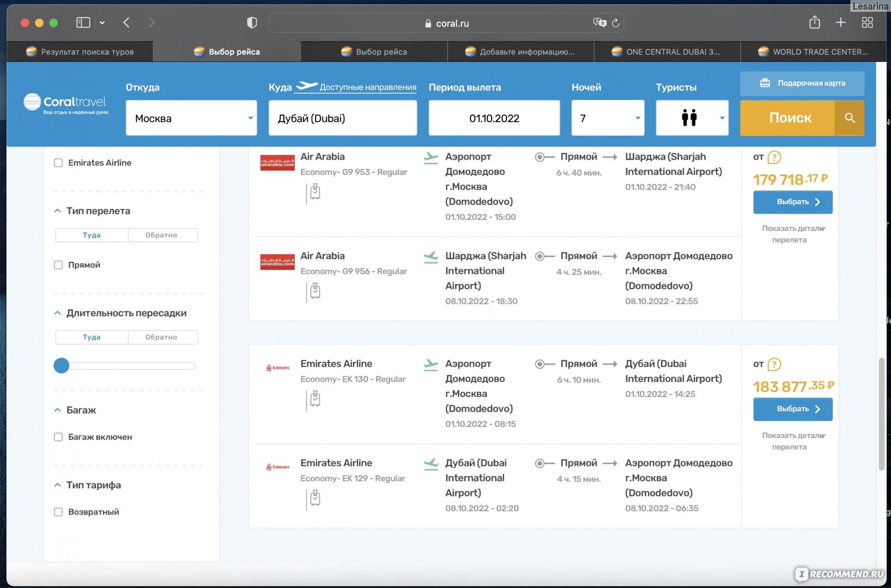
Task: Open the Добавьте информацию tab
Action: click(521, 51)
